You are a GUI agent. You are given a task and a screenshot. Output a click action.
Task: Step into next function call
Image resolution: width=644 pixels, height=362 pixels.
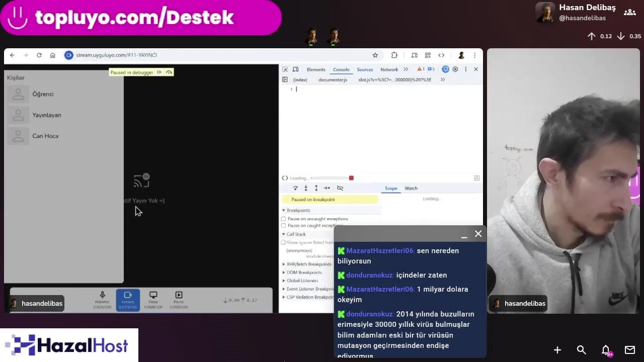[305, 188]
